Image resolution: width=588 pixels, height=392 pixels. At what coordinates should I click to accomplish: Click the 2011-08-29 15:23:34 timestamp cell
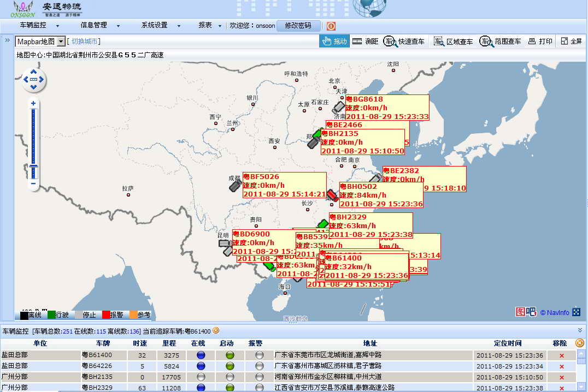pyautogui.click(x=510, y=366)
